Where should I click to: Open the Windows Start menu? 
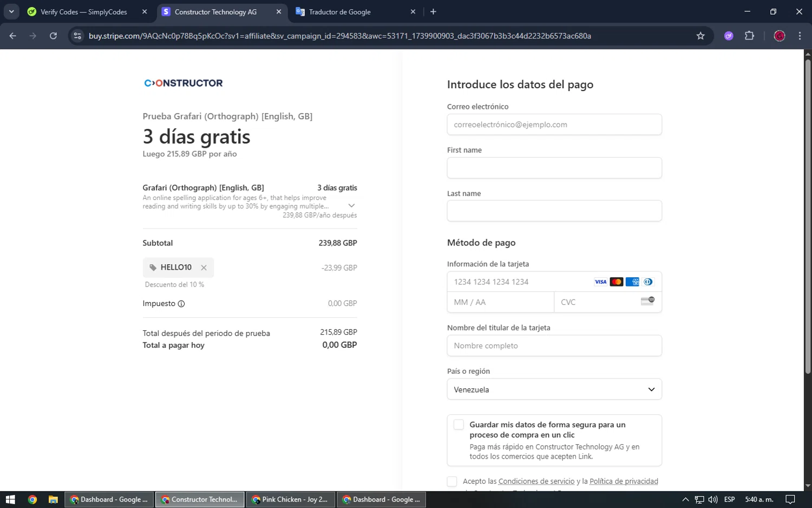pyautogui.click(x=10, y=499)
